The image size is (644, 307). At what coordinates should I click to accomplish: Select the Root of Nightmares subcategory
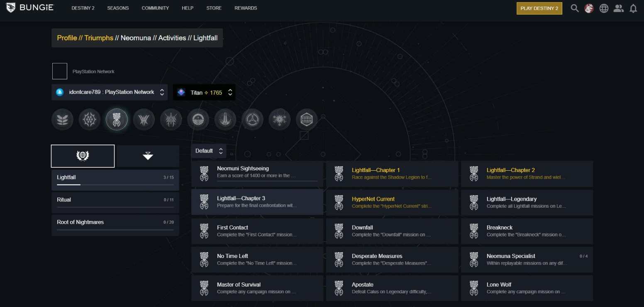pos(115,225)
